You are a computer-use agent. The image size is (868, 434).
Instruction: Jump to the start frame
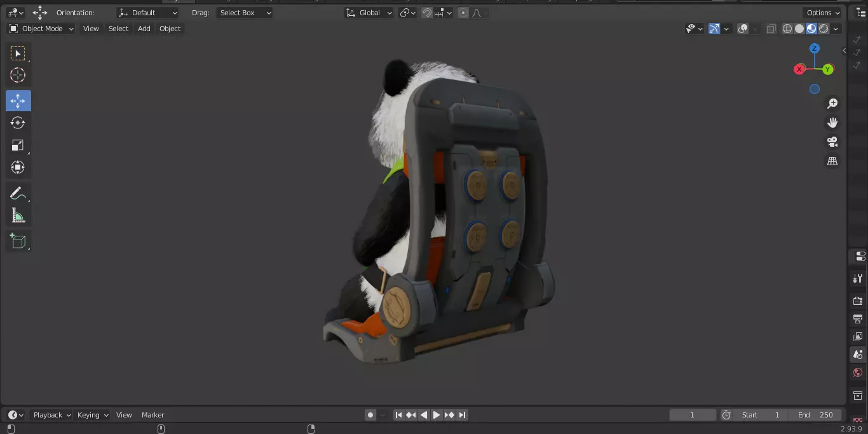pos(398,415)
